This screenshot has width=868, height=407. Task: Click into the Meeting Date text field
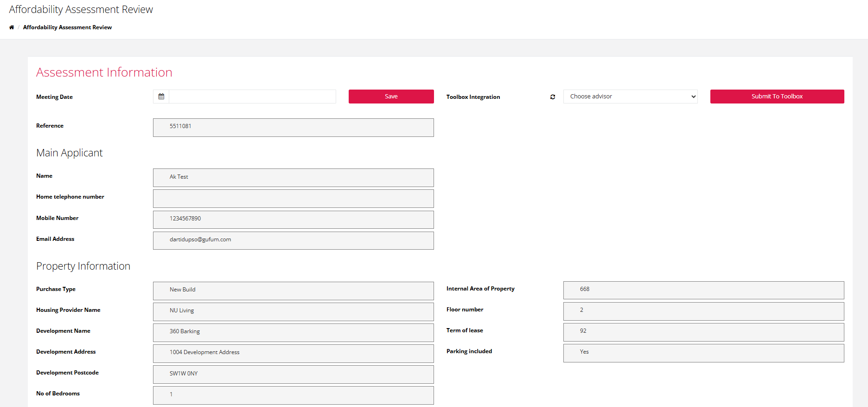252,97
